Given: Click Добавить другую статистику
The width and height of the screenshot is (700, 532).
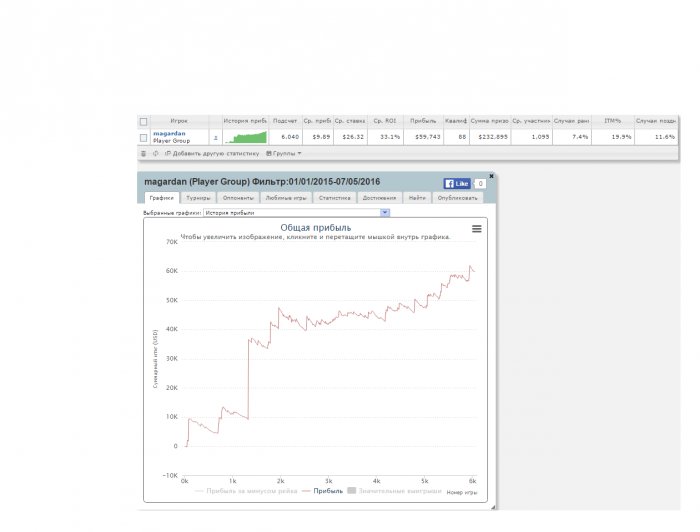Looking at the screenshot, I should click(212, 153).
